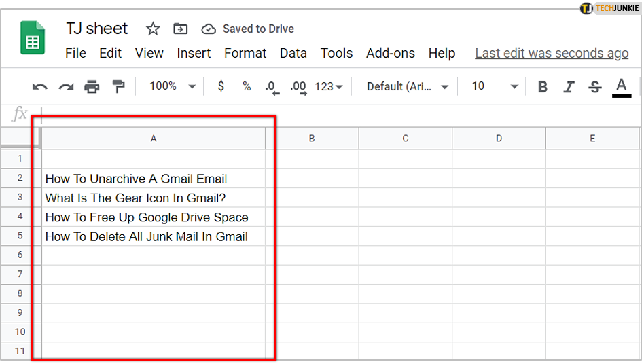Click the select-all corner box
Screen dimensions: 644x364
pyautogui.click(x=20, y=137)
